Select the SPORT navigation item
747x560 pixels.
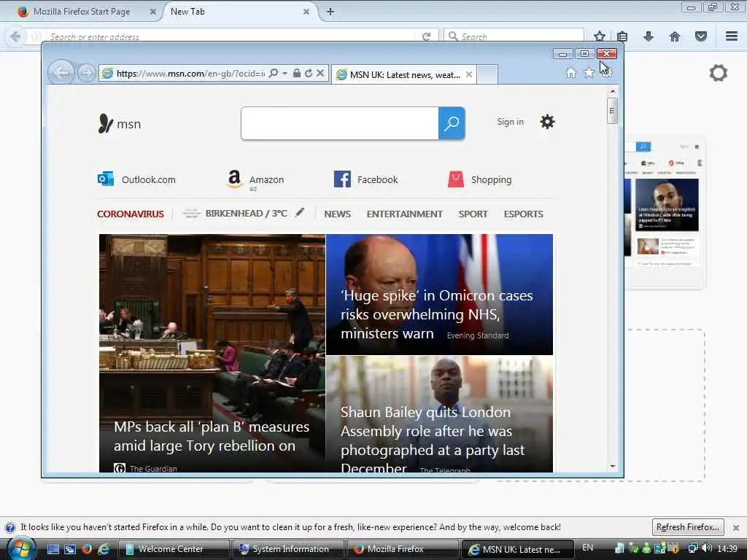pos(473,214)
